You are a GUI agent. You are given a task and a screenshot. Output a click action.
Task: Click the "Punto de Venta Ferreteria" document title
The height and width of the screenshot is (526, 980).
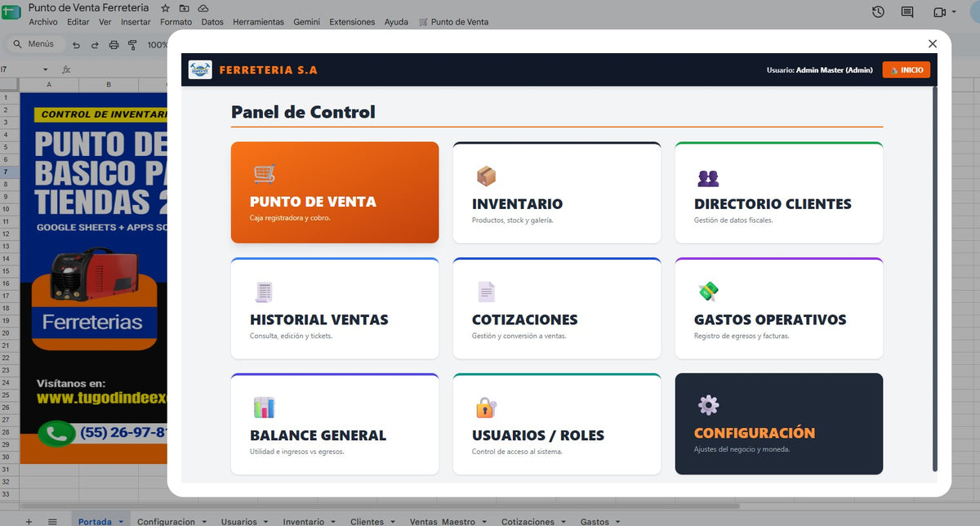(91, 7)
